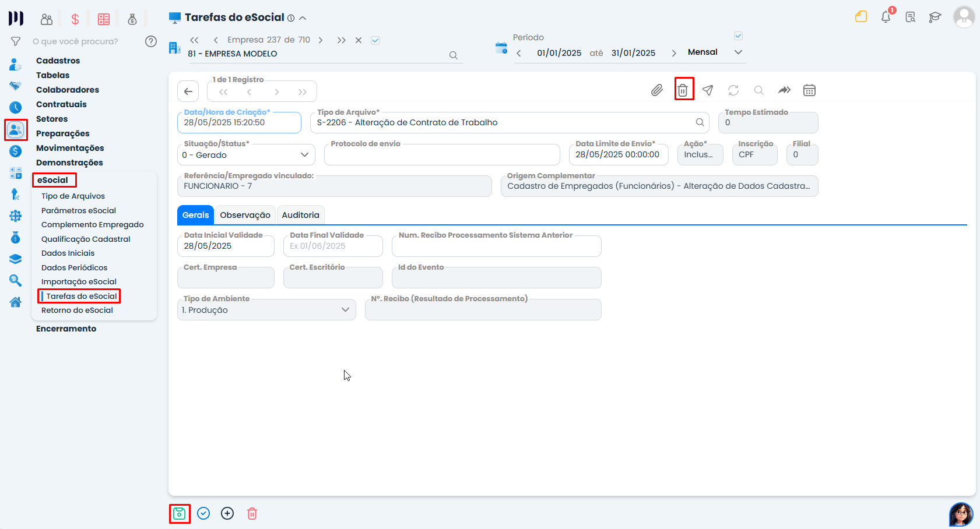
Task: Click the paper plane send icon
Action: tap(708, 90)
